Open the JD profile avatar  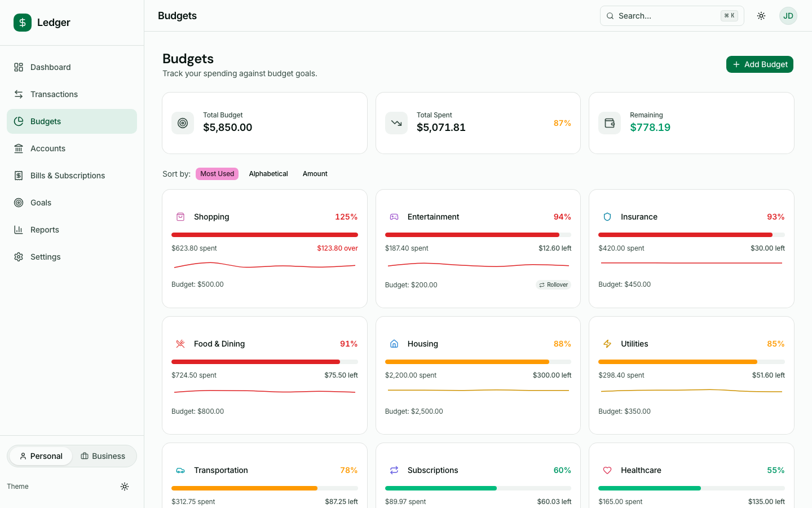tap(788, 16)
